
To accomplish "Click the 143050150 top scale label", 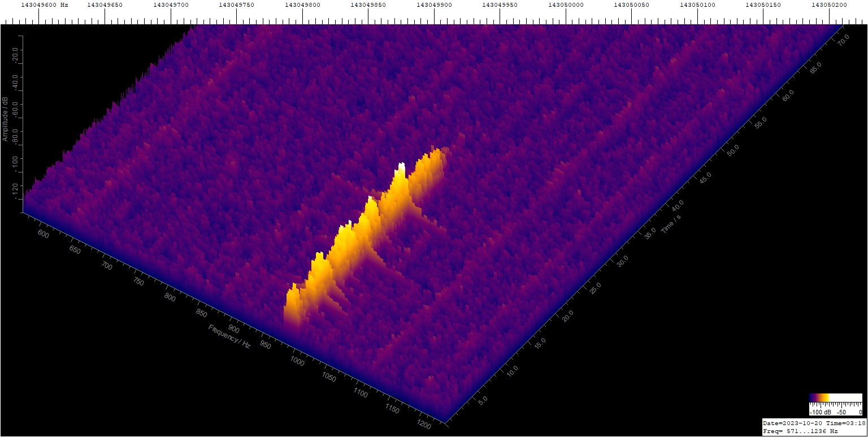I will tap(763, 5).
